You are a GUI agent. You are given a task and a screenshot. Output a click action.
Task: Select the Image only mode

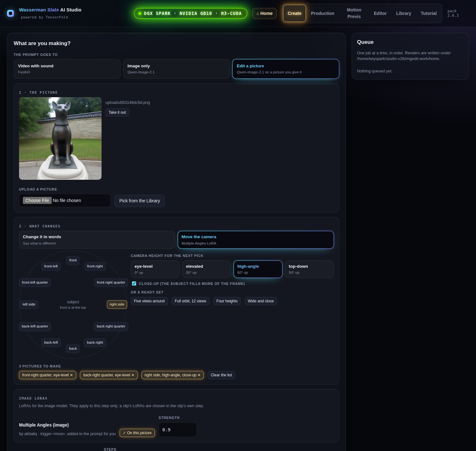coord(176,69)
